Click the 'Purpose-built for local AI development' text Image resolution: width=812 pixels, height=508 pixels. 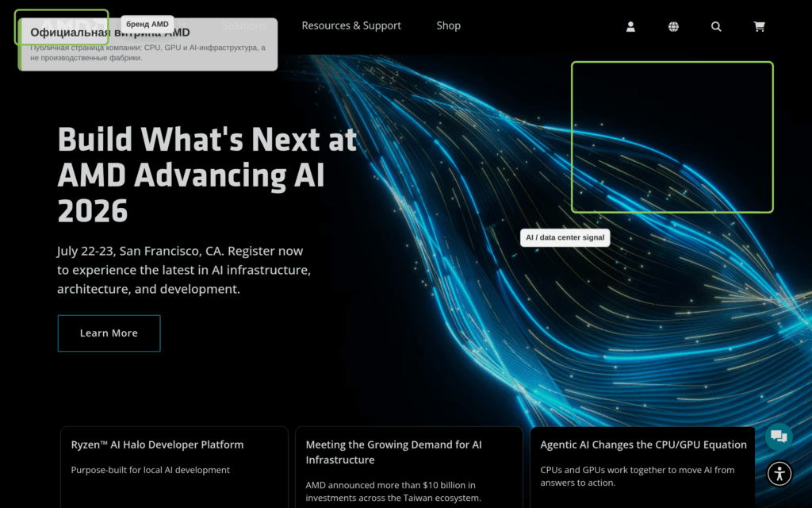click(150, 470)
